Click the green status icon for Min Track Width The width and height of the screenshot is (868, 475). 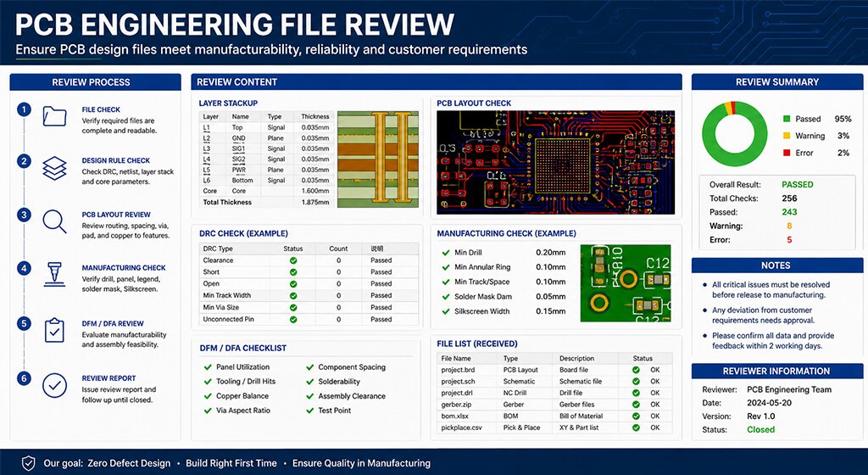293,296
